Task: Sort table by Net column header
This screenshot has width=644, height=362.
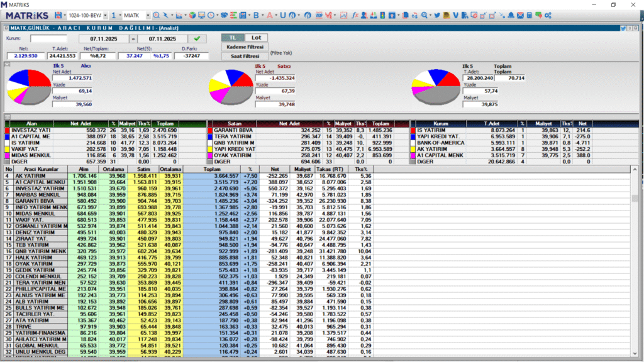Action: [x=276, y=170]
